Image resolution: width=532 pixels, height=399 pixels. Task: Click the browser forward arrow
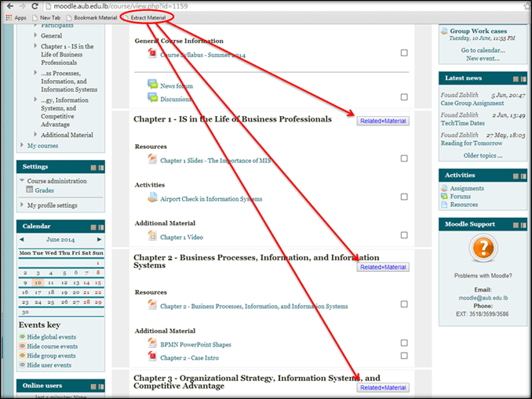[x=23, y=6]
